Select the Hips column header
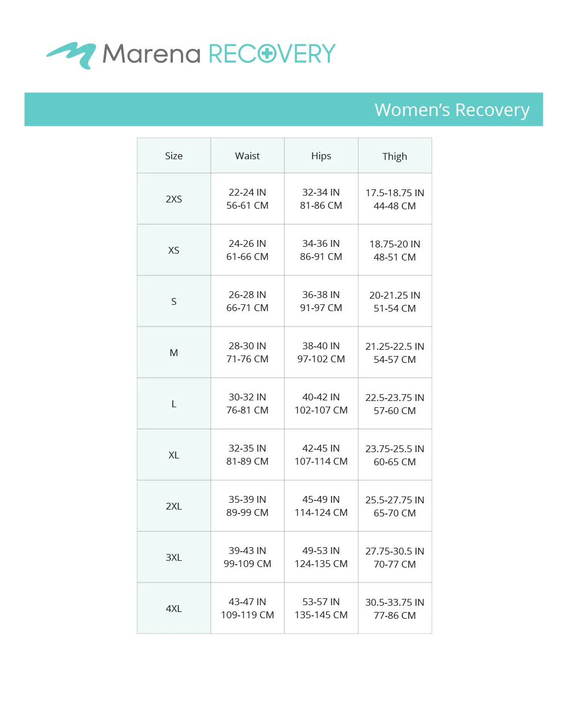569x728 pixels. (x=321, y=156)
